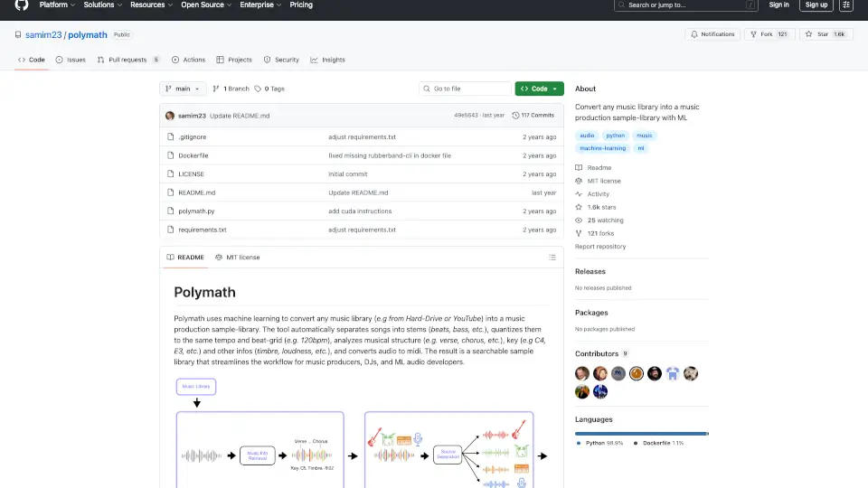Fork the repository with Fork button

769,34
